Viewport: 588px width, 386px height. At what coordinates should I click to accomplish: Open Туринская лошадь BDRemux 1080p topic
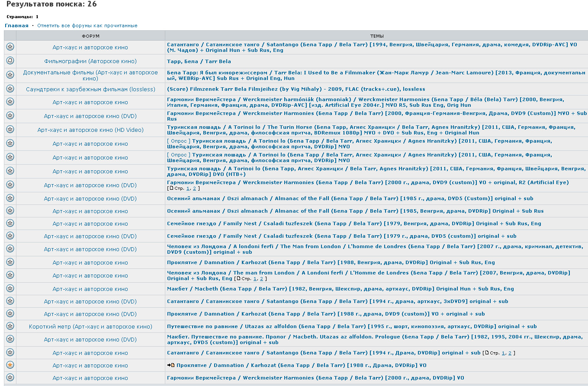(371, 130)
